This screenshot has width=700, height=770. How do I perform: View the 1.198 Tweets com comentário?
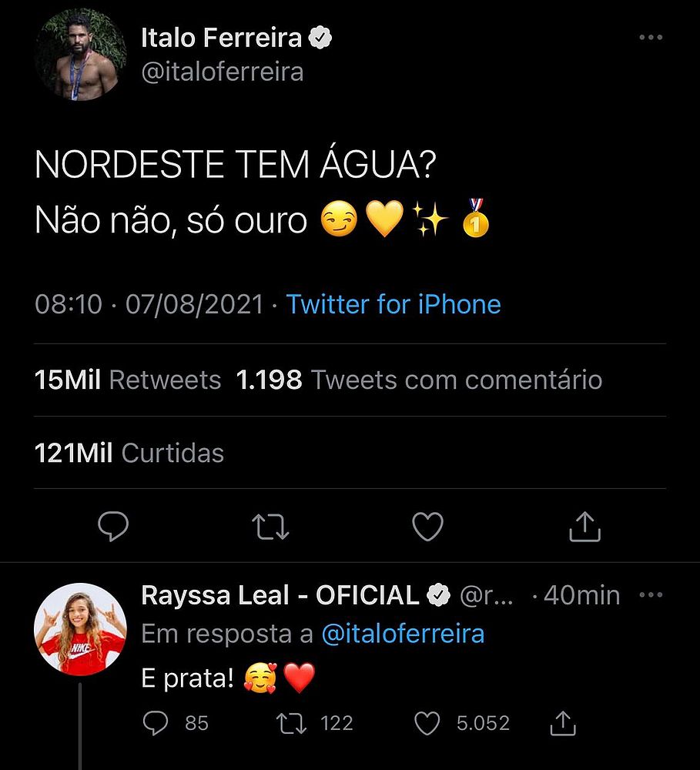pos(419,380)
